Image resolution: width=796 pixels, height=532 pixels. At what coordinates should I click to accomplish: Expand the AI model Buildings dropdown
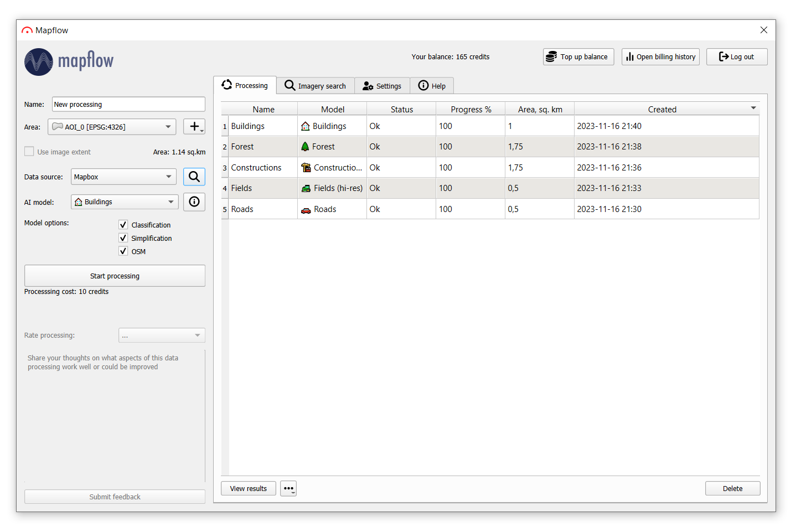tap(125, 202)
